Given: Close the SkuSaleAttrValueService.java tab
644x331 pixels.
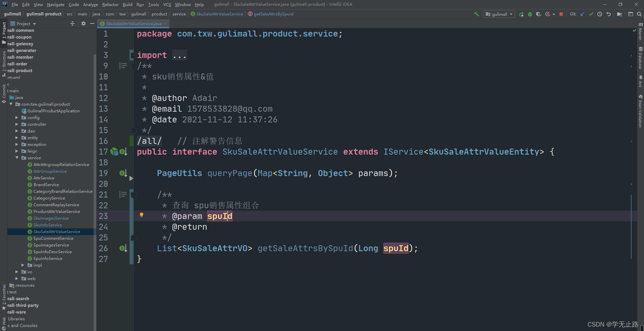Looking at the screenshot, I should (165, 23).
